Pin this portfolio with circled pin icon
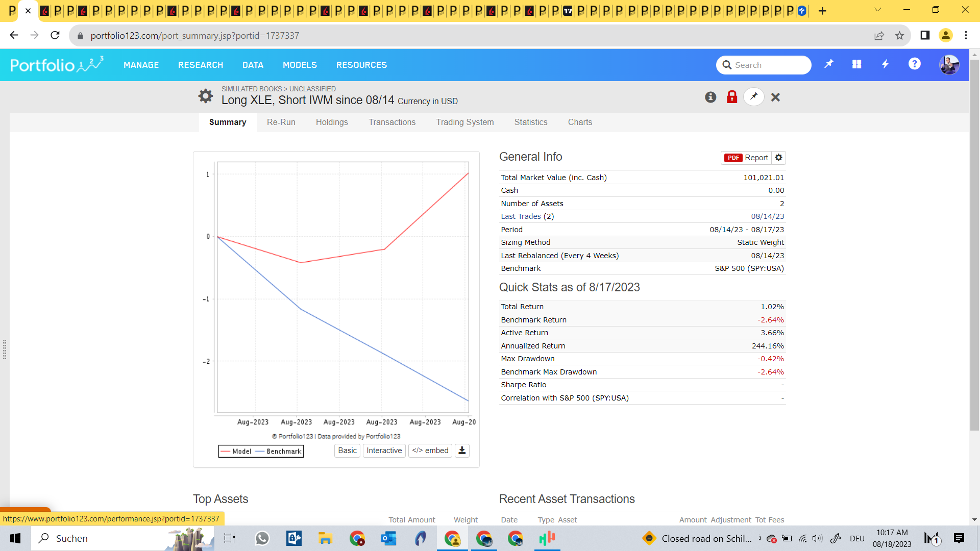980x551 pixels. click(754, 97)
